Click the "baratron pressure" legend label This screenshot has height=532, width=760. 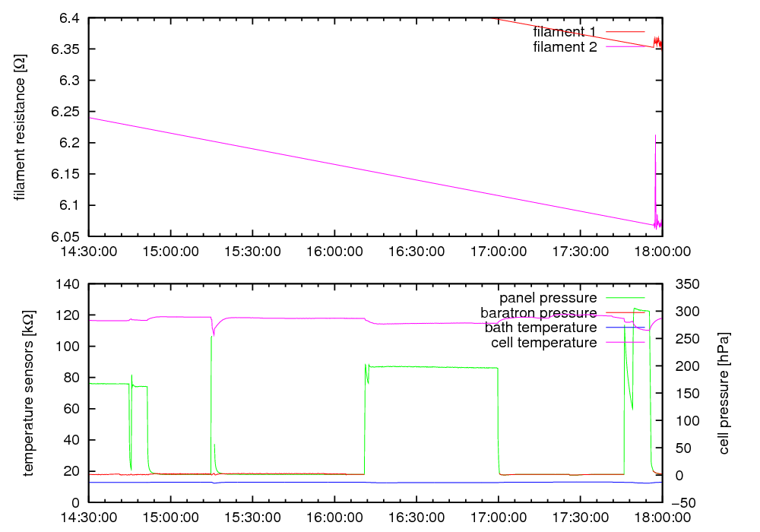(x=538, y=312)
